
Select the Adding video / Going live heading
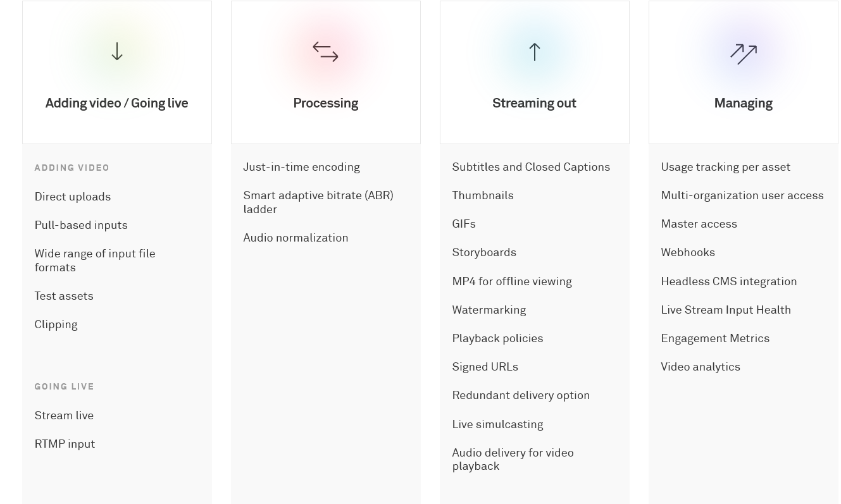point(116,103)
